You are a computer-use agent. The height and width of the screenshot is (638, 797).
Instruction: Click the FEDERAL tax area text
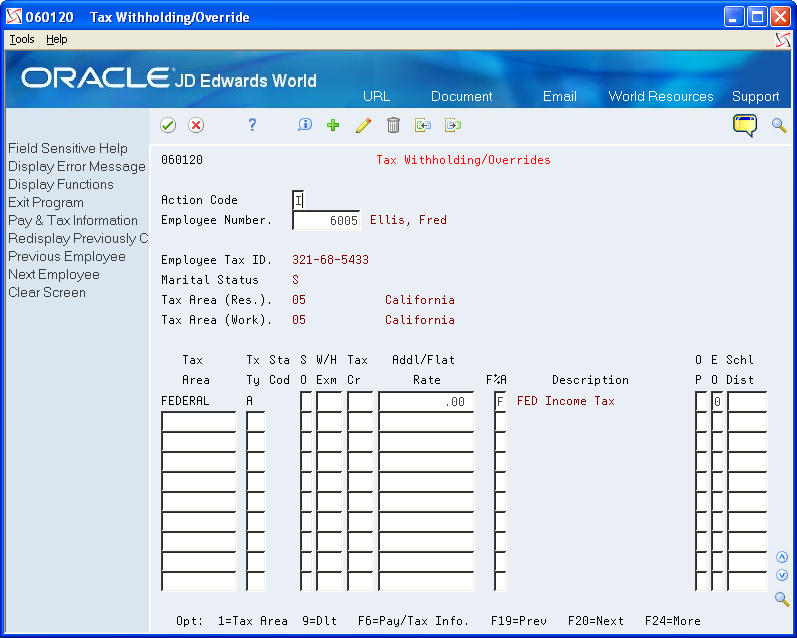[185, 401]
